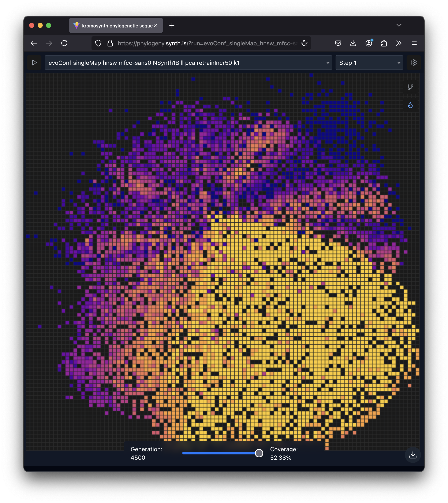Click the share icon in the browser toolbar

tap(384, 43)
